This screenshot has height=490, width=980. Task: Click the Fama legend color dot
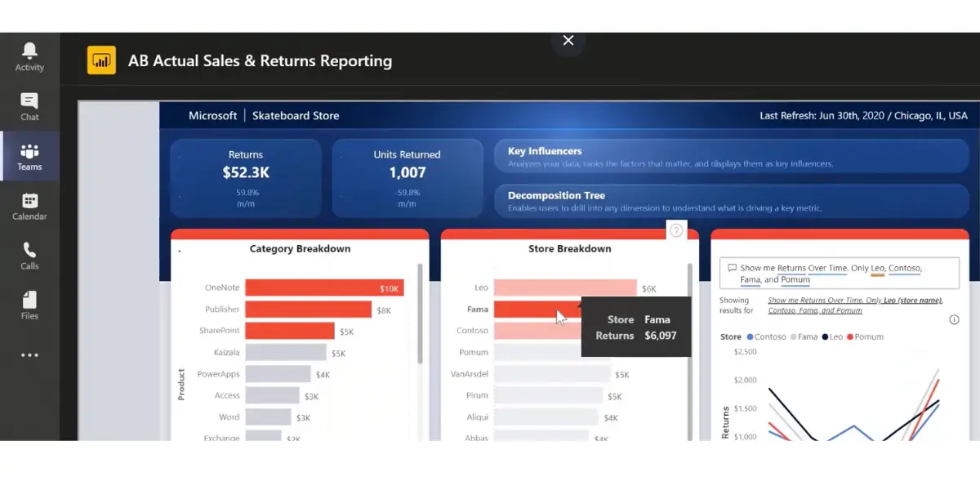click(x=791, y=336)
